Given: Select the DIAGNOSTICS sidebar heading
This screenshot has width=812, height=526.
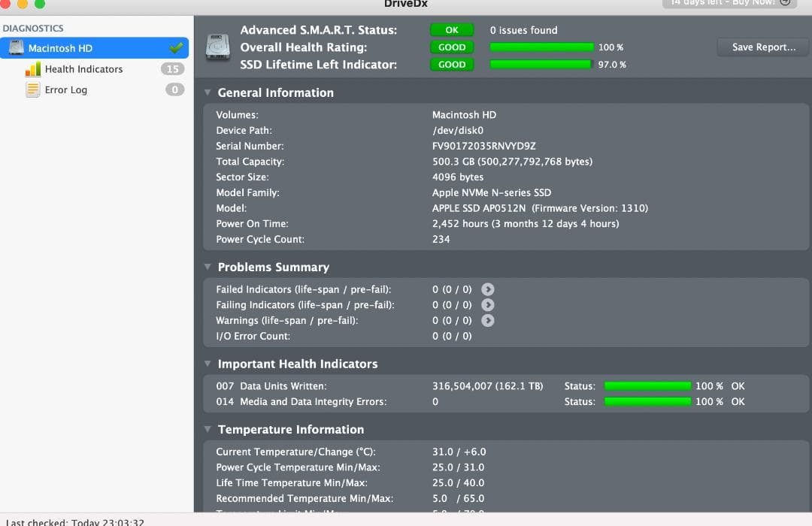Looking at the screenshot, I should (35, 28).
